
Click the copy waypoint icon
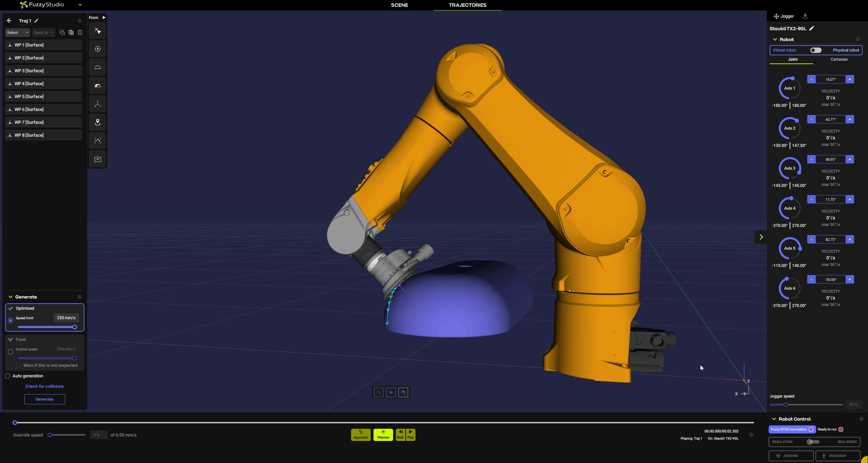click(62, 33)
